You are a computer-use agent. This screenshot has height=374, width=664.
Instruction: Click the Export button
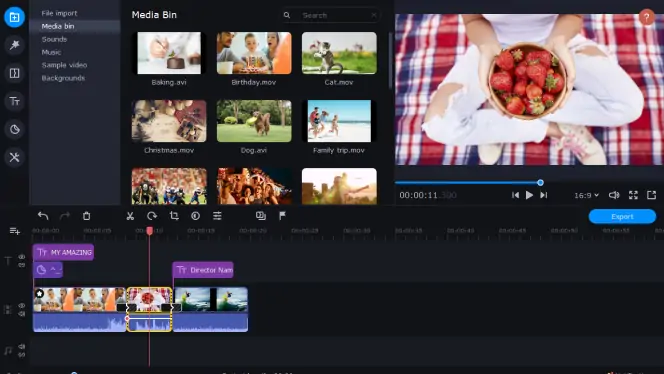click(622, 216)
